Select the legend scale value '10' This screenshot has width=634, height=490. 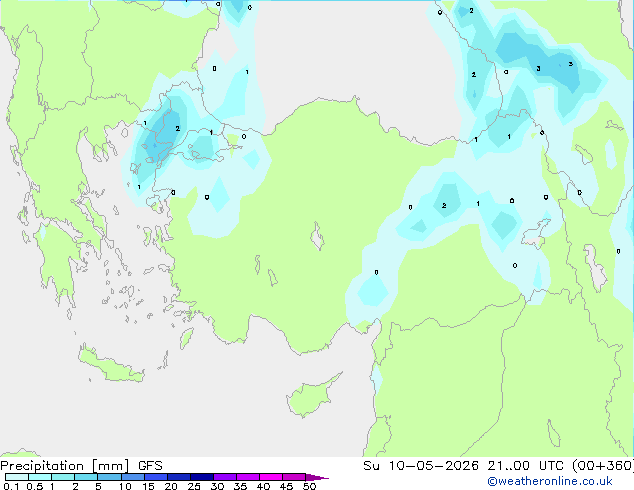pos(125,486)
